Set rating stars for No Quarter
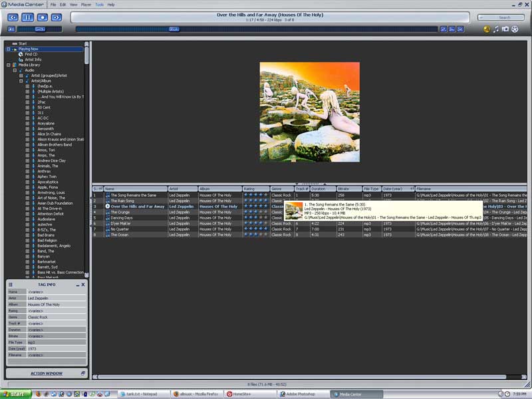This screenshot has height=399, width=532. pyautogui.click(x=256, y=229)
